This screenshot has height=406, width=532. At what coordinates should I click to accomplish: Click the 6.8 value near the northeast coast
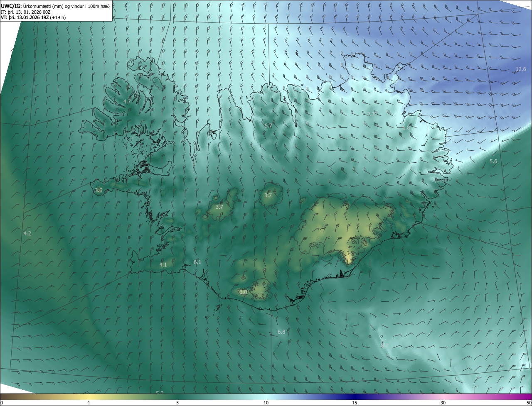406,128
